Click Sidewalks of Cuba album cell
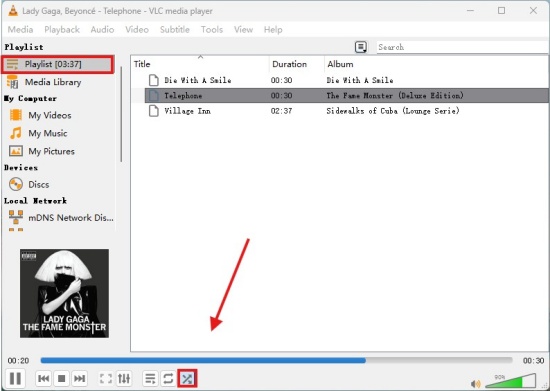550x391 pixels. pyautogui.click(x=393, y=111)
